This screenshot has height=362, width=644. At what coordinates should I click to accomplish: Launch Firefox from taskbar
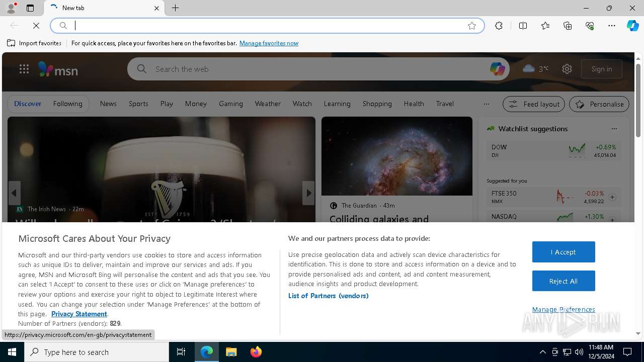pyautogui.click(x=256, y=352)
